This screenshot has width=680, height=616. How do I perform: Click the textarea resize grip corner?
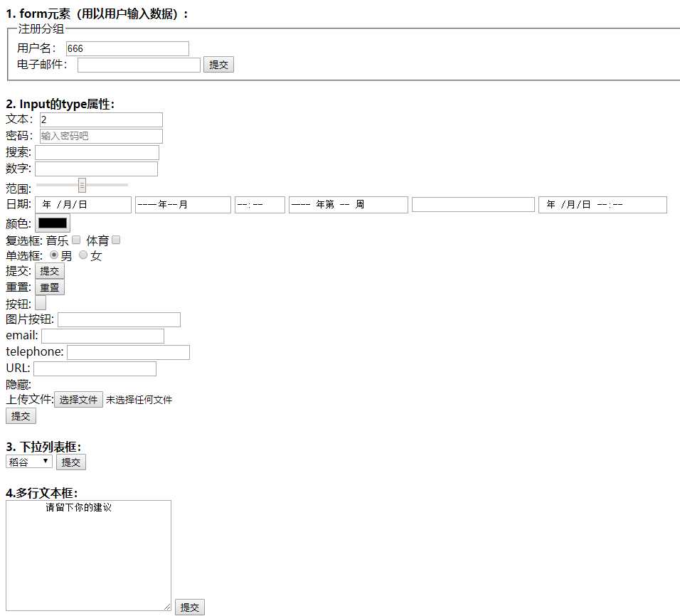coord(167,607)
